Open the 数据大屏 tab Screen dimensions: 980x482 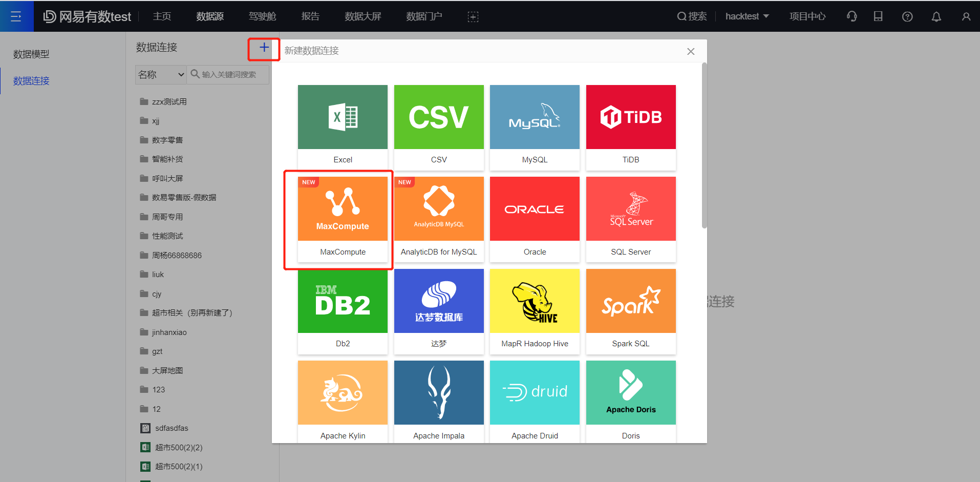coord(363,16)
